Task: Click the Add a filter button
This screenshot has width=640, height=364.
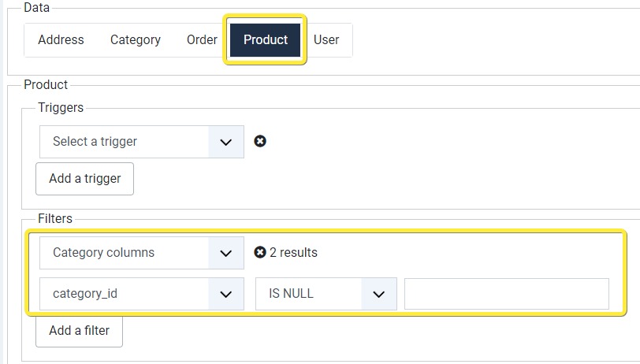Action: pos(79,331)
